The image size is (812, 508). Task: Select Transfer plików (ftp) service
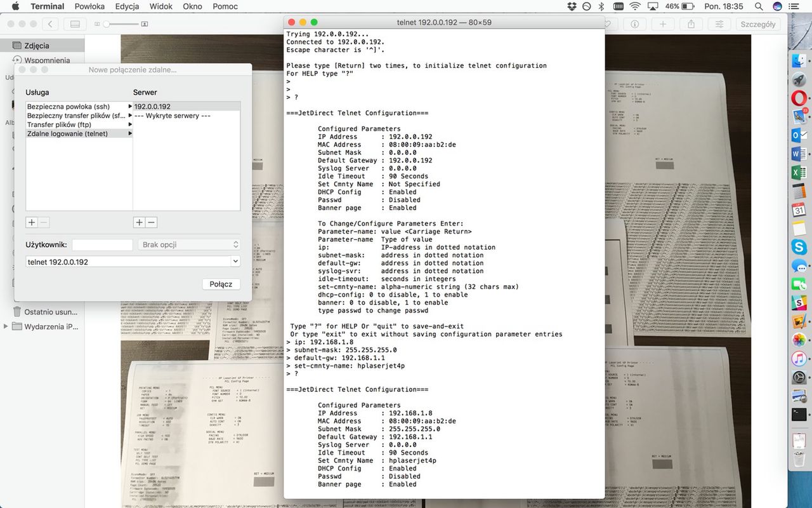pyautogui.click(x=79, y=124)
